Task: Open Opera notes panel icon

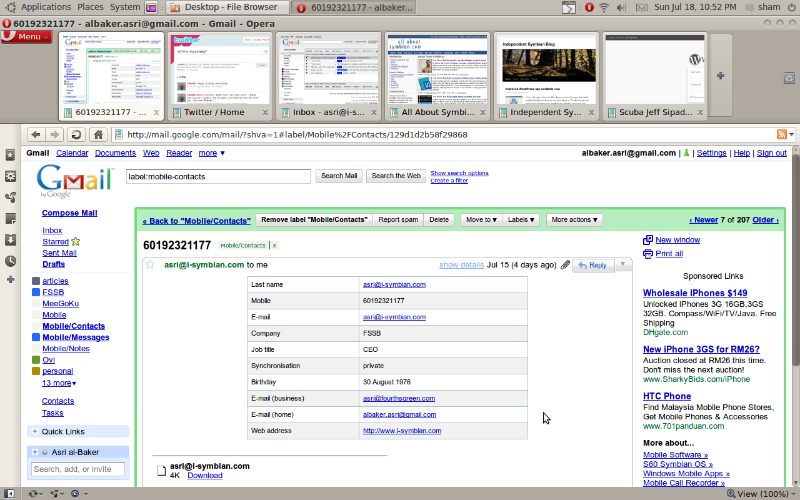Action: 10,219
